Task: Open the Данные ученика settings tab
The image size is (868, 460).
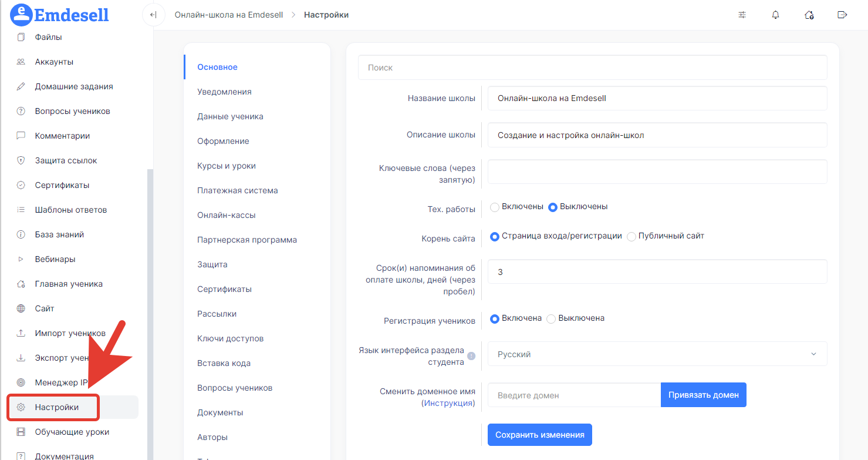Action: pyautogui.click(x=230, y=116)
